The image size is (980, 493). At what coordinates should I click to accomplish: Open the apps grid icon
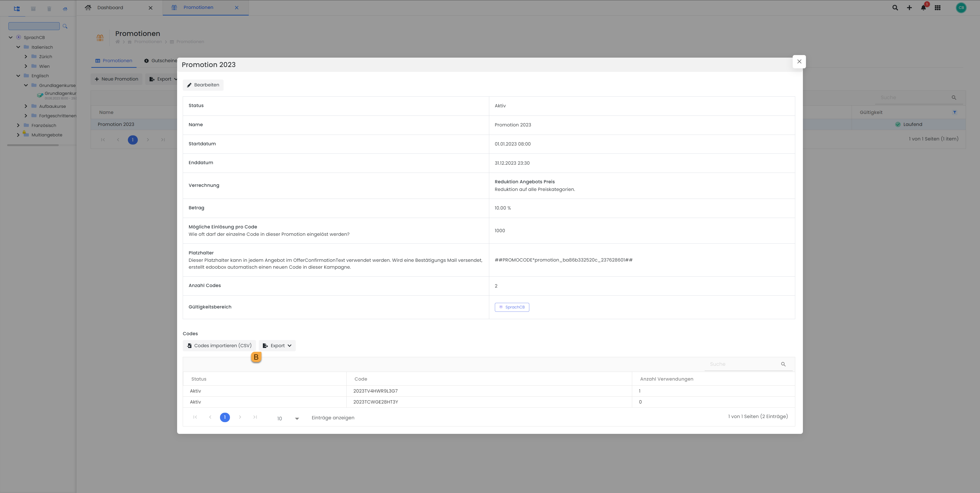937,8
